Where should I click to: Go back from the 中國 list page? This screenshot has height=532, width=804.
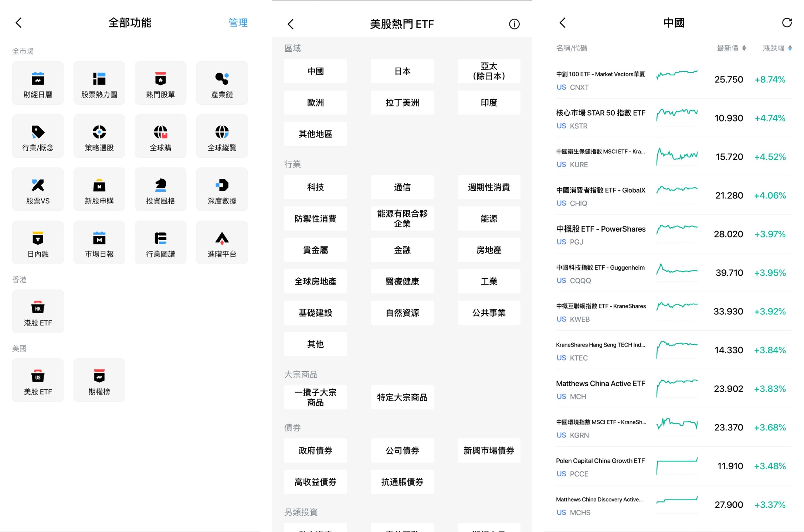click(562, 23)
